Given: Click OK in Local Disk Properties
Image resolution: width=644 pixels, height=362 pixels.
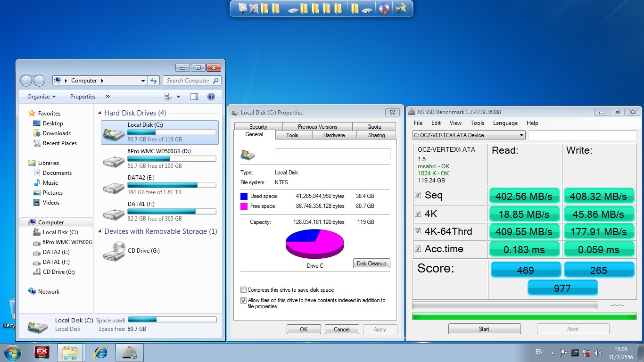Looking at the screenshot, I should click(304, 329).
